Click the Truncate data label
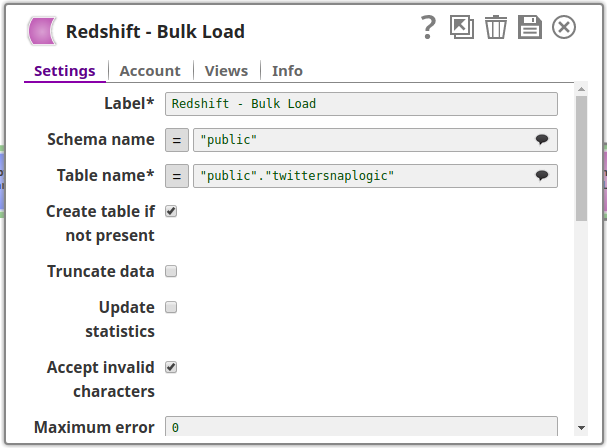 101,271
